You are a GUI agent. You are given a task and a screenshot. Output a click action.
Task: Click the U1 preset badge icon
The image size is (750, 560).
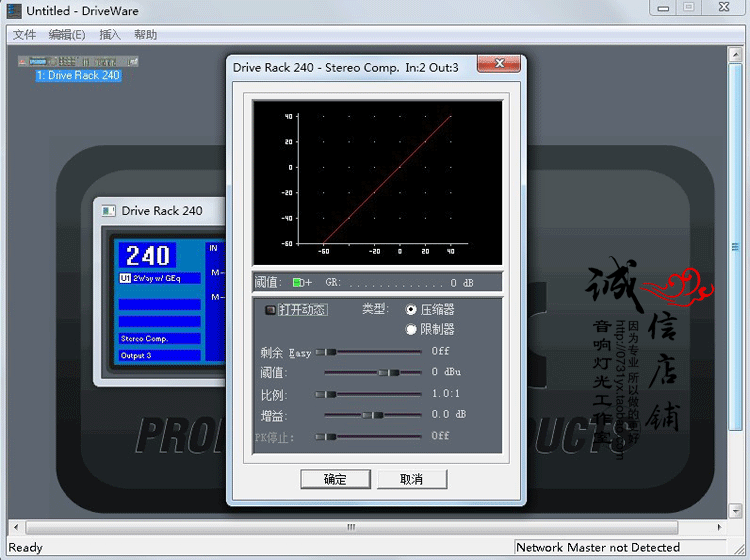point(125,278)
